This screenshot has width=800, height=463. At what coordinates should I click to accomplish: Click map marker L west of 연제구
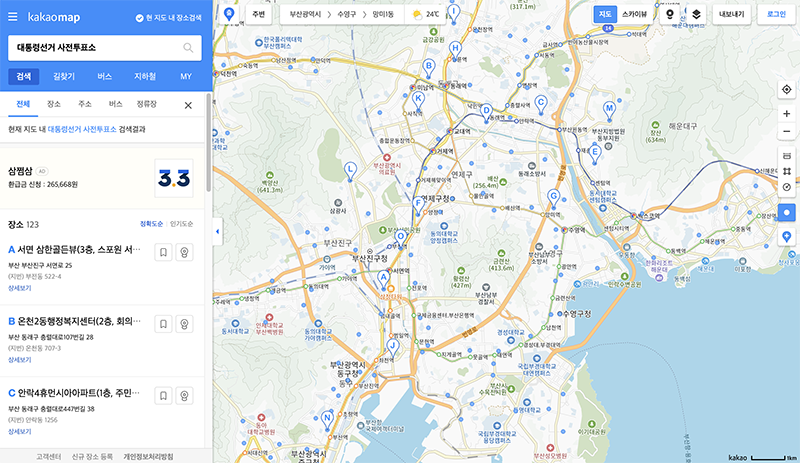(x=350, y=171)
